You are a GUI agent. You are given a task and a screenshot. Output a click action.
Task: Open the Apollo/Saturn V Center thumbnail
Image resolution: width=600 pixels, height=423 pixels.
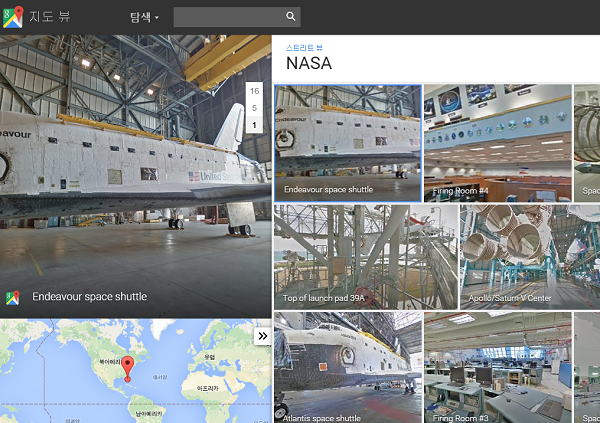tap(530, 257)
